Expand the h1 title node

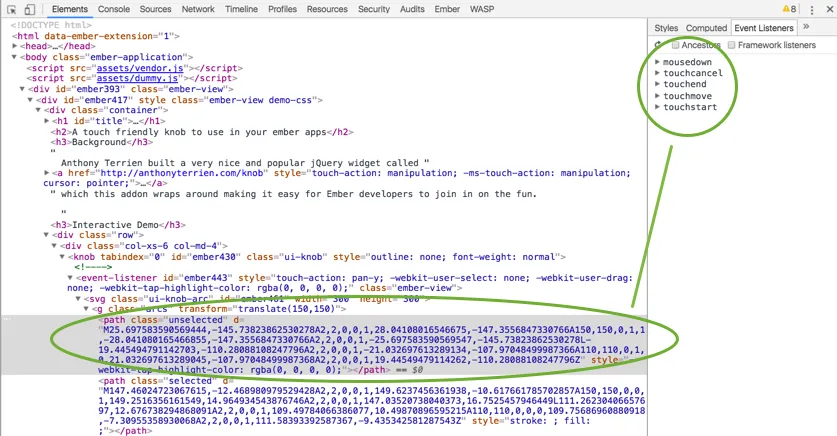(47, 121)
